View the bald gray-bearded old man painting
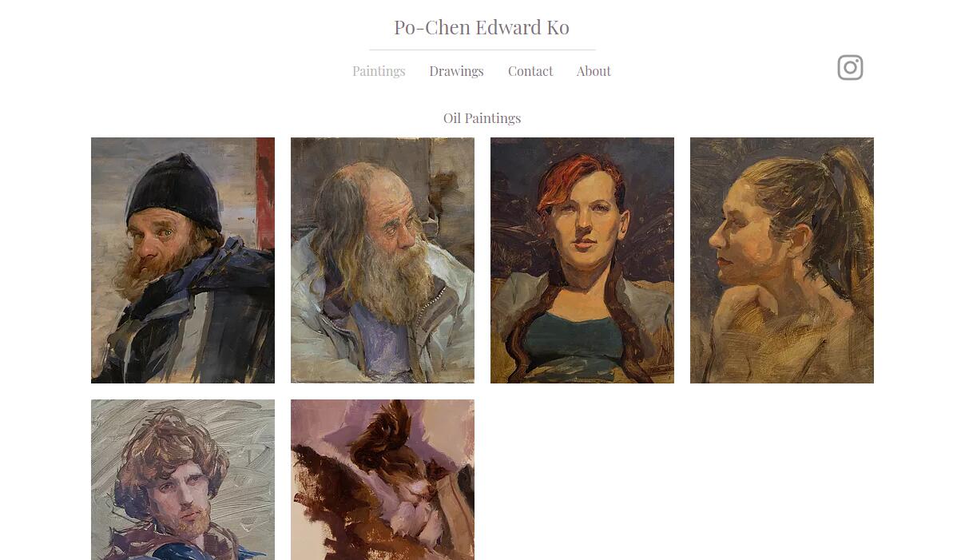953x560 pixels. tap(383, 260)
